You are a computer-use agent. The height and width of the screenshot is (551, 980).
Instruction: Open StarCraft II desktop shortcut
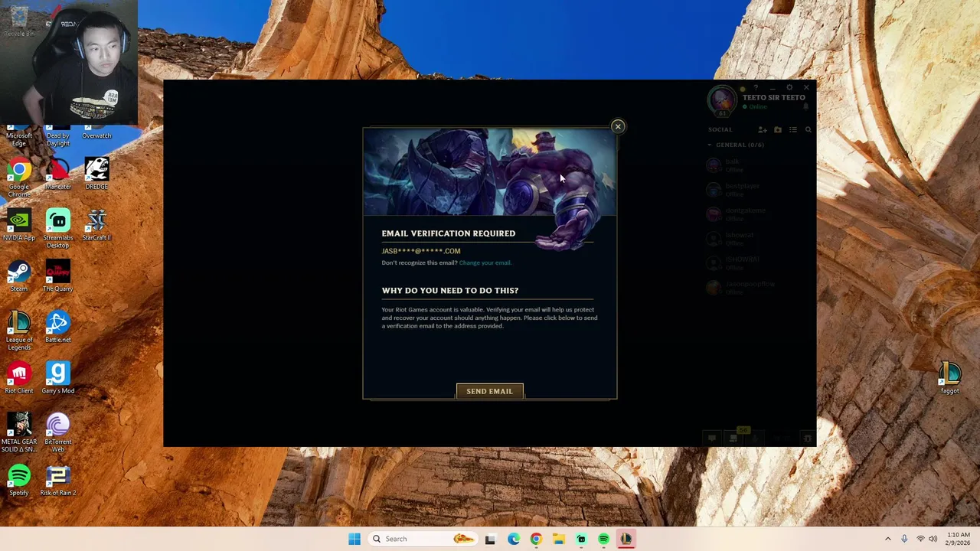tap(96, 226)
